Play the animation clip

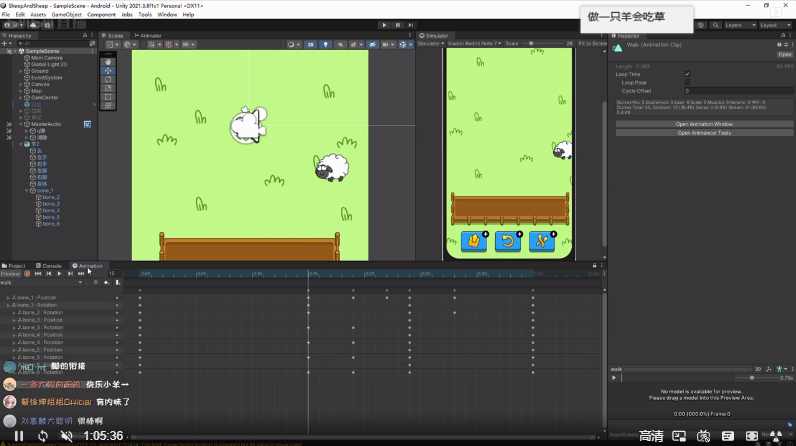(x=59, y=274)
